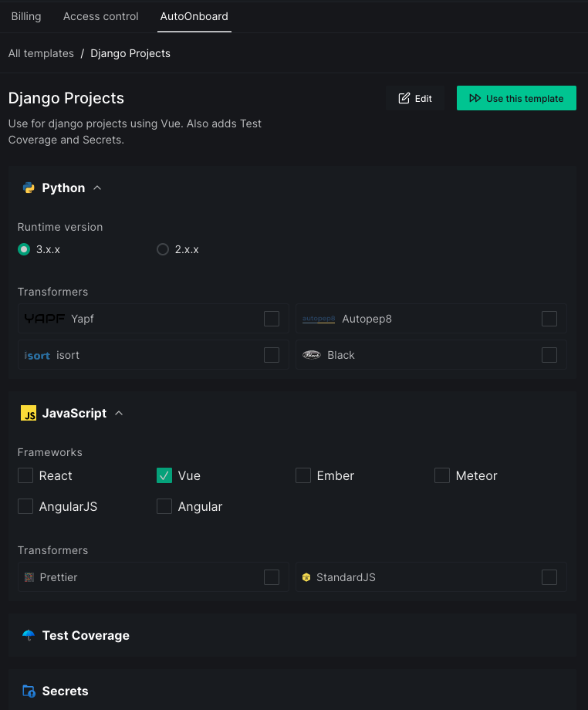This screenshot has width=588, height=710.
Task: Open the Access control tab
Action: coord(100,16)
